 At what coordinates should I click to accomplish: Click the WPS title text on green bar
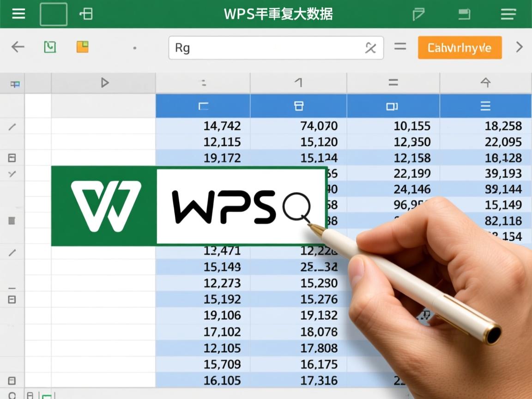click(278, 14)
